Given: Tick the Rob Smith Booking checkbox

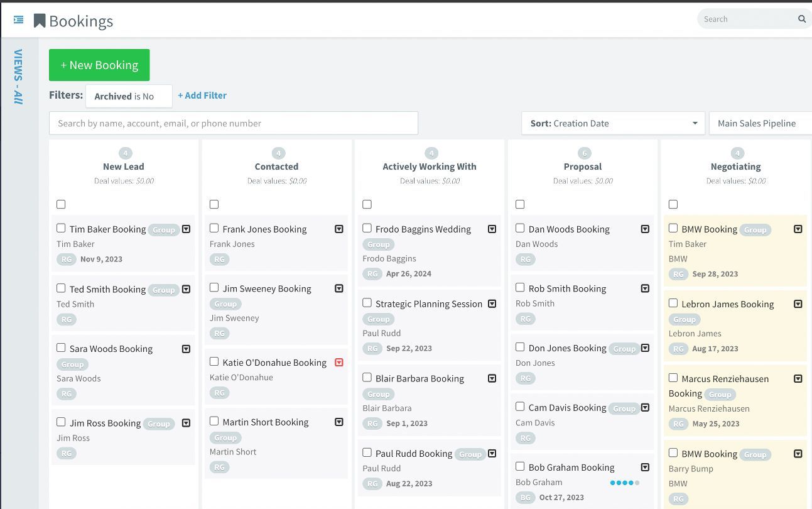Looking at the screenshot, I should click(520, 288).
